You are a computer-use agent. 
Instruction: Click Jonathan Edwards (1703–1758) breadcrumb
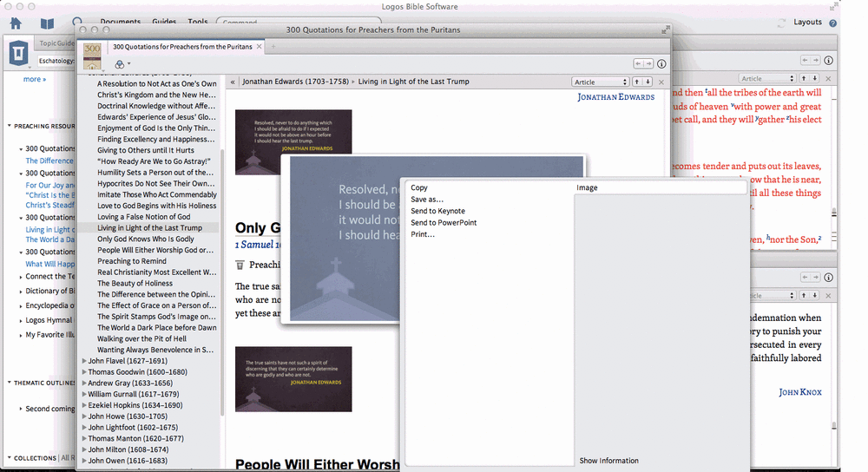pos(295,82)
